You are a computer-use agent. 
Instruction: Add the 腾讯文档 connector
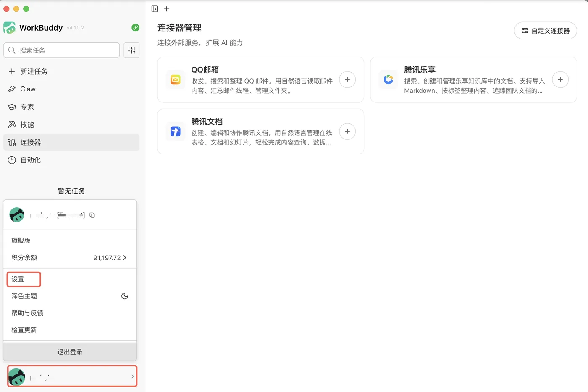point(347,132)
